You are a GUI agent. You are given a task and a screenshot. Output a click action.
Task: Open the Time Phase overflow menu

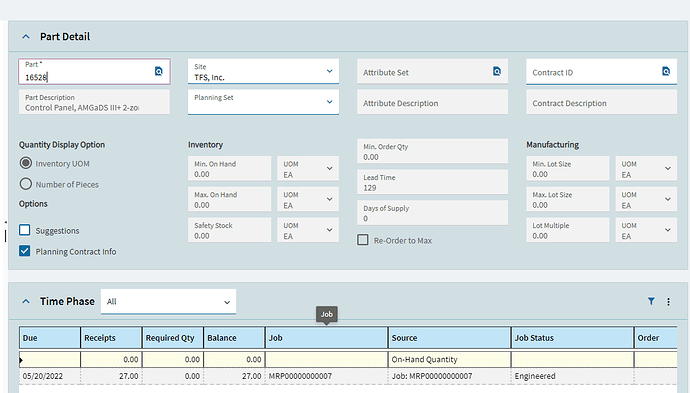tap(668, 301)
